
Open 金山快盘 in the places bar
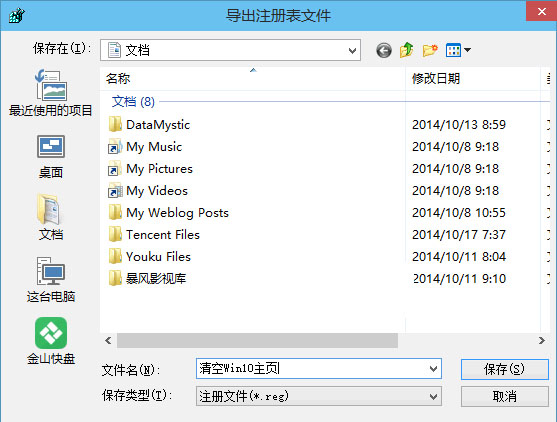[51, 341]
